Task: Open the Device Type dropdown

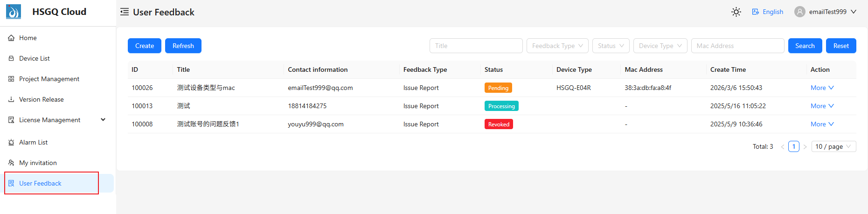Action: pyautogui.click(x=660, y=46)
